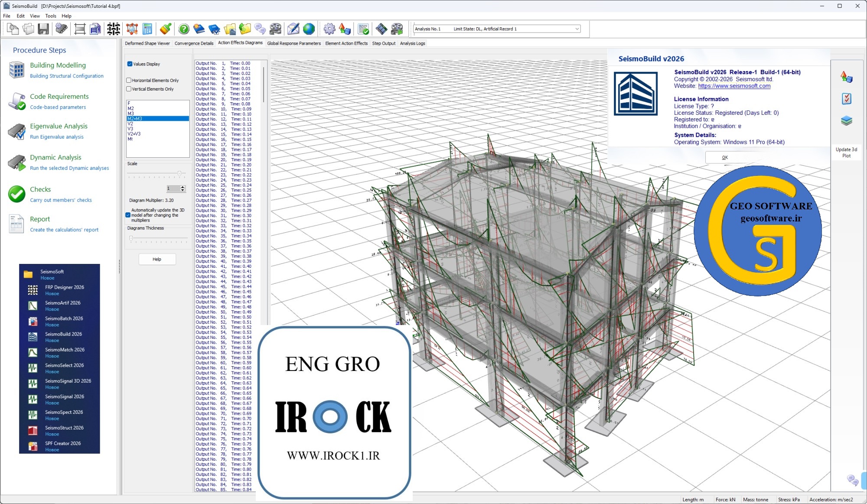Expand the Analysis No. 1 dropdown
Viewport: 867px width, 504px height.
pos(577,29)
